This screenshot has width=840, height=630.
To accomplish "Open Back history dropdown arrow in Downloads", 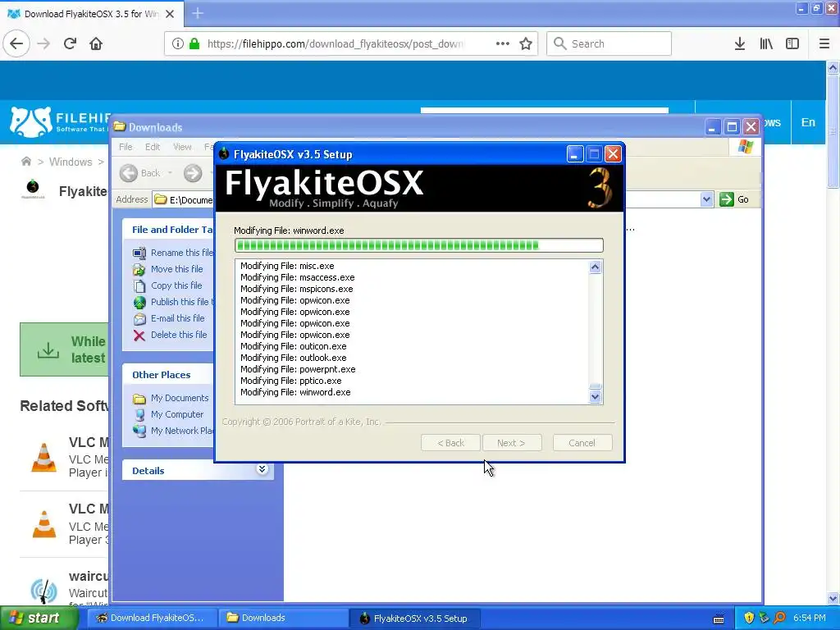I will 170,173.
